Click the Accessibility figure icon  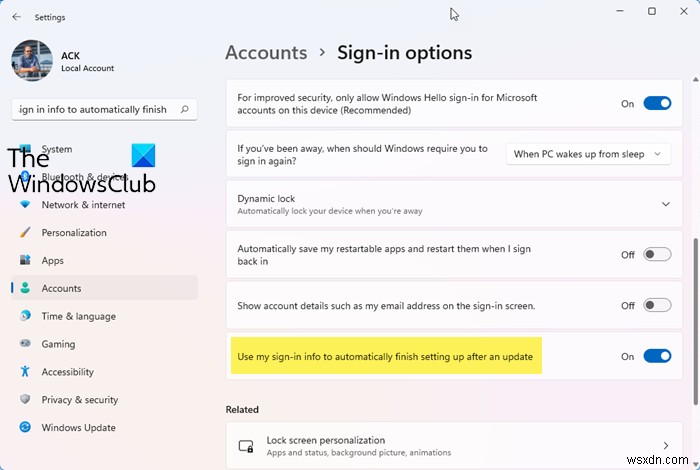[x=25, y=371]
